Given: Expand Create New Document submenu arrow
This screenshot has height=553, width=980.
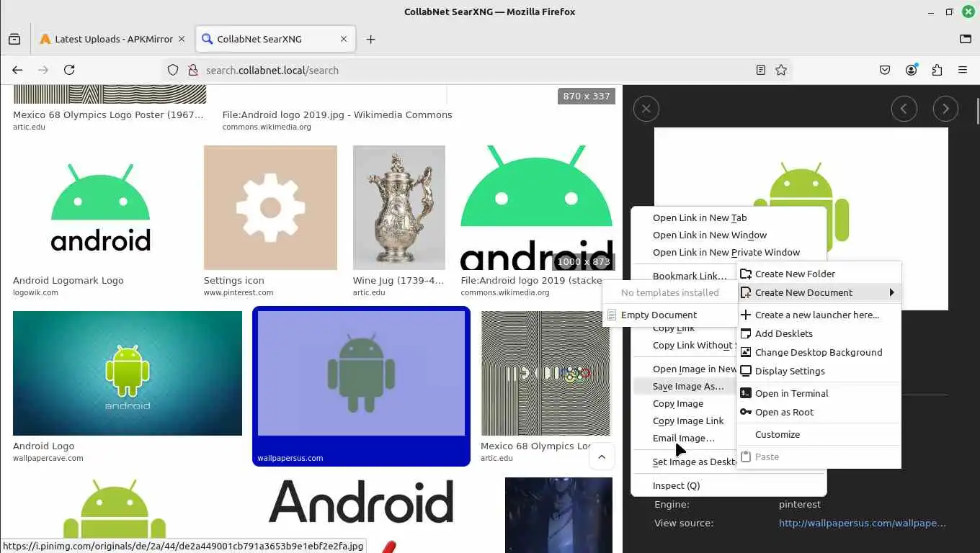Looking at the screenshot, I should pyautogui.click(x=891, y=292).
